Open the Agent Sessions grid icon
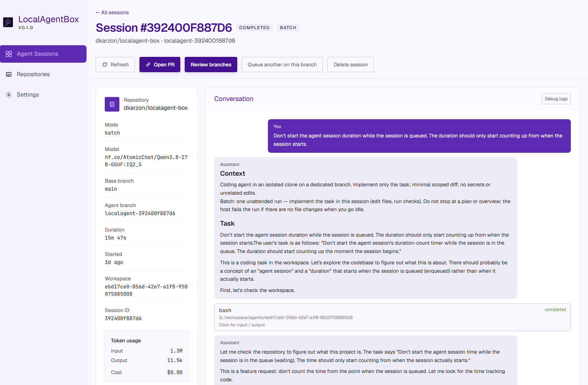Viewport: 588px width, 385px height. coord(9,54)
